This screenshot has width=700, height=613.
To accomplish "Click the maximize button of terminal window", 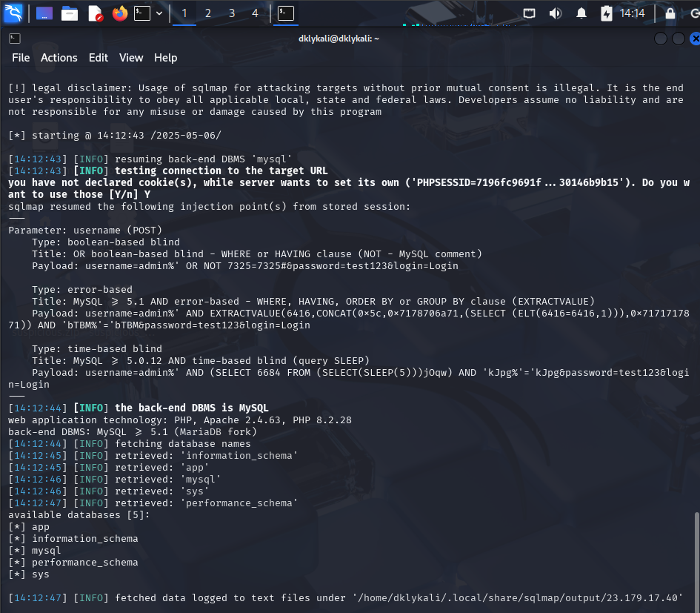I will click(679, 39).
